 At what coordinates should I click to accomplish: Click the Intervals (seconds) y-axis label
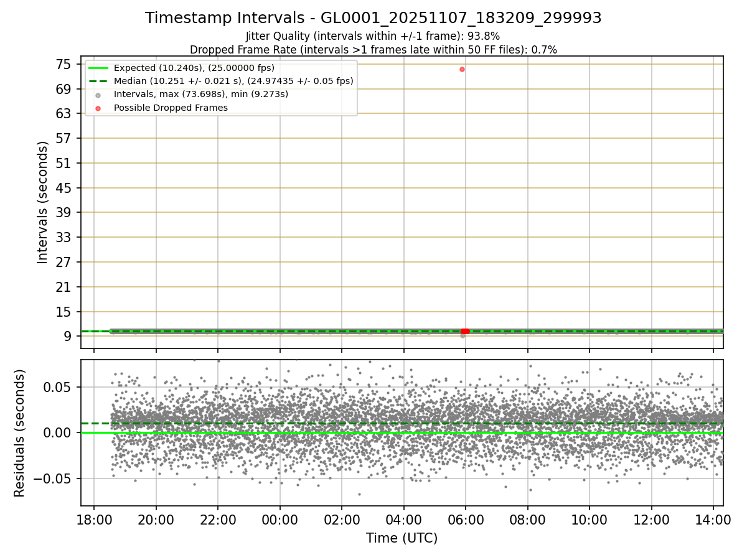(42, 202)
